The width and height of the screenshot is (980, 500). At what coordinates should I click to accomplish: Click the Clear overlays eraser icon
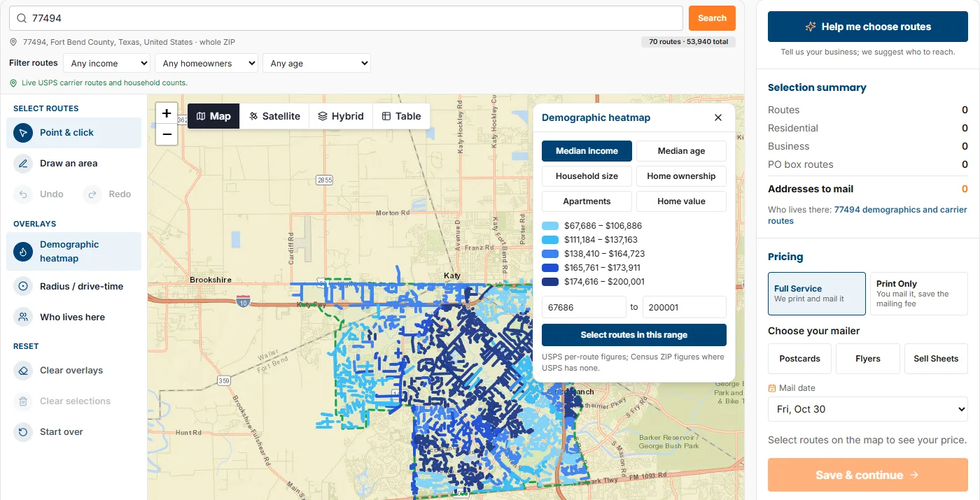click(x=23, y=371)
